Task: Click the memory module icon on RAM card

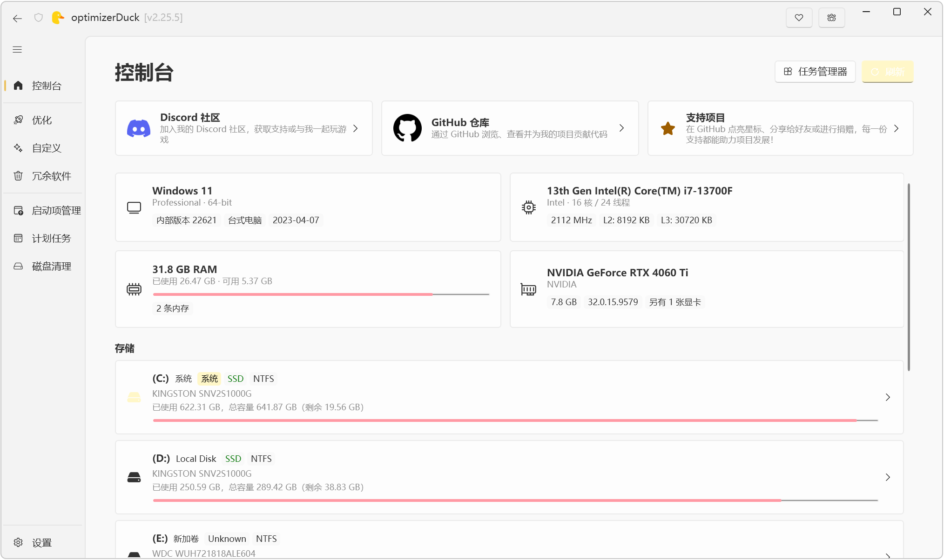Action: click(134, 289)
